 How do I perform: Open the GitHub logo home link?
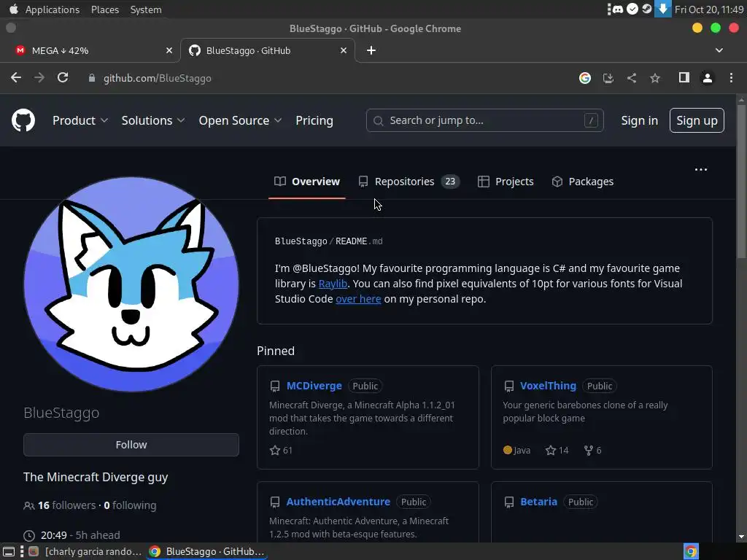(x=23, y=120)
